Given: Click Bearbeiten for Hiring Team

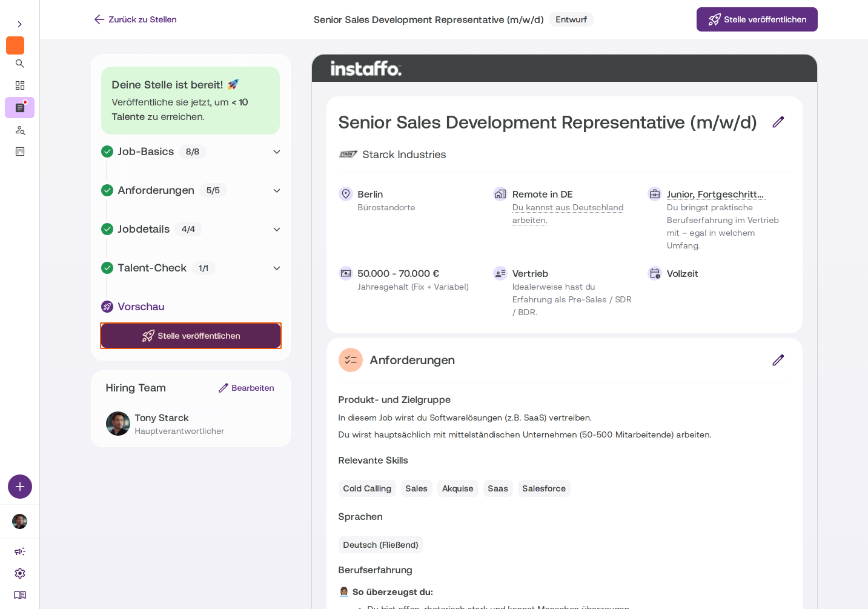Looking at the screenshot, I should pyautogui.click(x=247, y=388).
